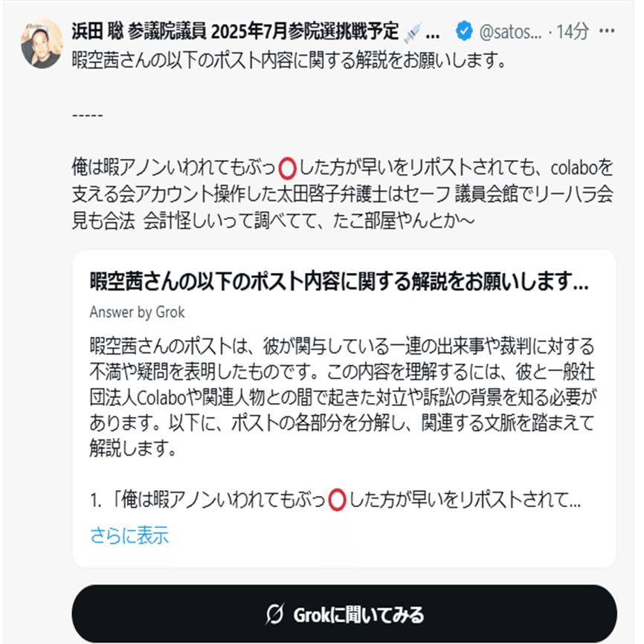Click red circle emoji in tweet text
The height and width of the screenshot is (644, 644).
(x=287, y=168)
